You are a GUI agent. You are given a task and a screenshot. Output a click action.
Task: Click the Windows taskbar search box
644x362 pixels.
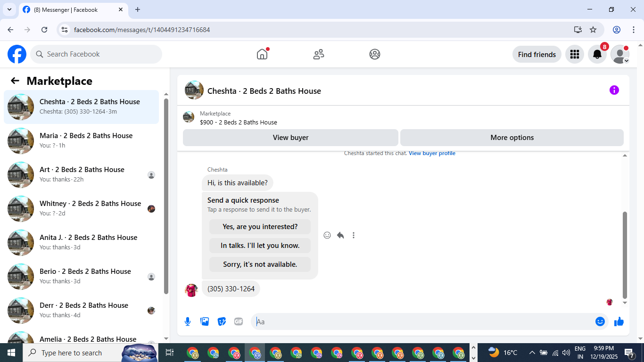[x=91, y=353]
